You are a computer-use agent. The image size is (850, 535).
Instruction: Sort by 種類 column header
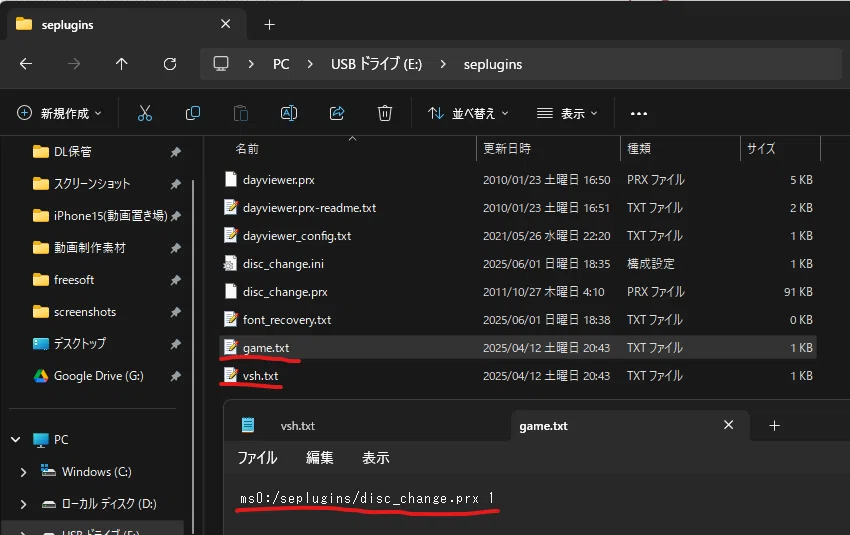[639, 149]
